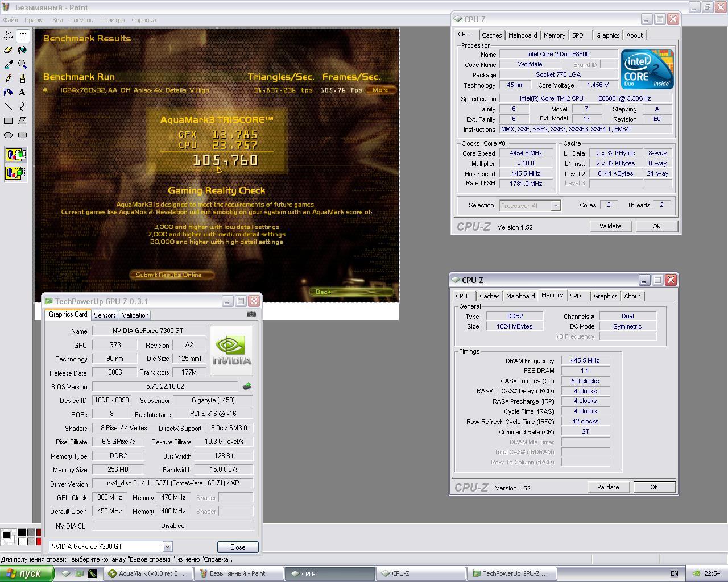Select the opaque selection mode option
The height and width of the screenshot is (582, 728).
coord(15,155)
